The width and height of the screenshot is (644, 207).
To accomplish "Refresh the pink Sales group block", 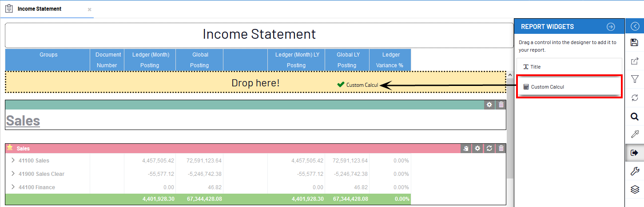I will 489,149.
